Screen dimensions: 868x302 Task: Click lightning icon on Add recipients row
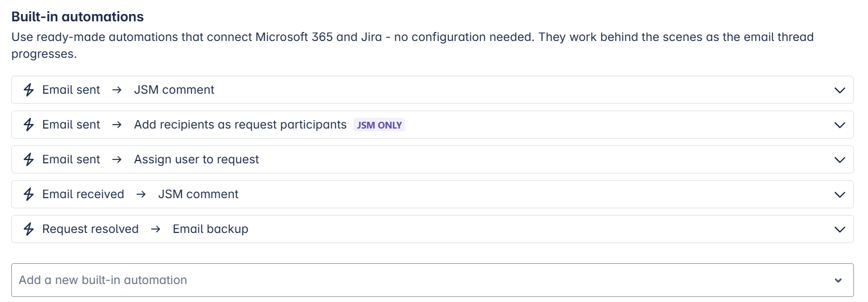point(29,125)
